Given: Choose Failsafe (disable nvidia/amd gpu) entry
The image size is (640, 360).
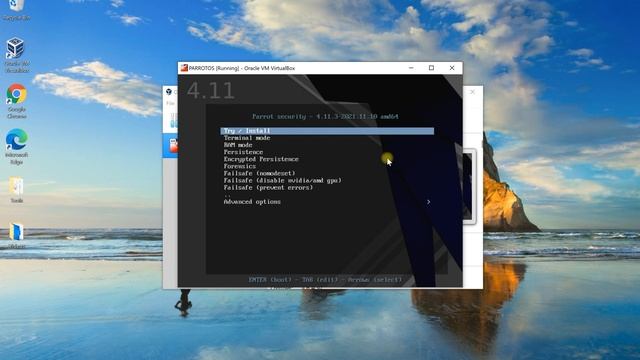Looking at the screenshot, I should pos(282,180).
